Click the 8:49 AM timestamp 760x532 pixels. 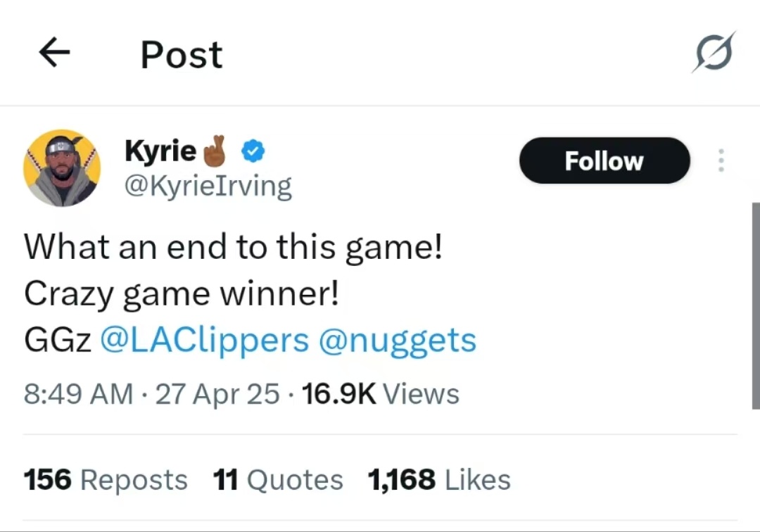[x=78, y=393]
